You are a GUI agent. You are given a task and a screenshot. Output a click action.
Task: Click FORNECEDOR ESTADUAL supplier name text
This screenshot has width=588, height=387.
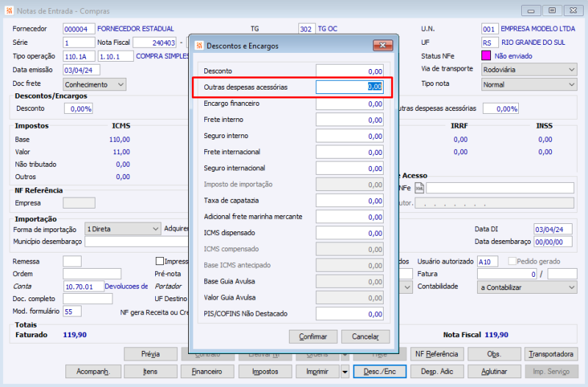[135, 29]
